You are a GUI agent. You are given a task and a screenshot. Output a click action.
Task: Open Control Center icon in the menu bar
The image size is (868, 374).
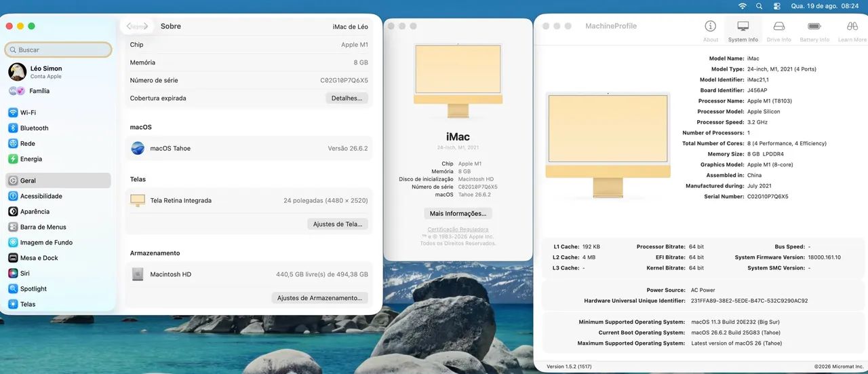(x=776, y=5)
